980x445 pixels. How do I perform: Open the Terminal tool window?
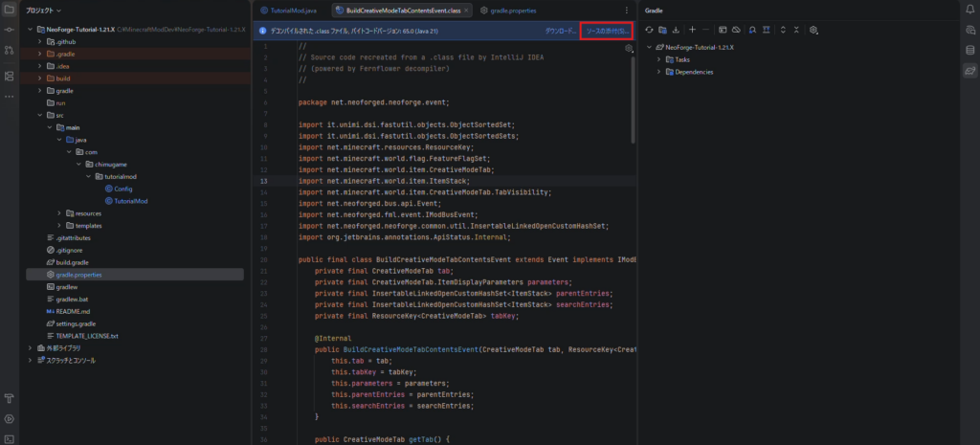[x=10, y=439]
